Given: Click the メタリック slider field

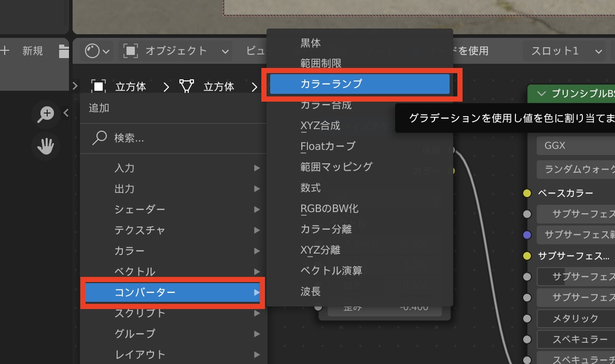Looking at the screenshot, I should coord(576,318).
